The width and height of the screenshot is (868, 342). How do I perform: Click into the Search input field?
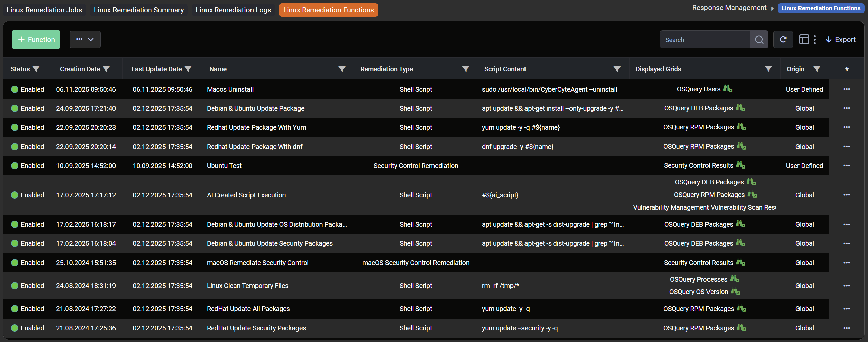(705, 40)
